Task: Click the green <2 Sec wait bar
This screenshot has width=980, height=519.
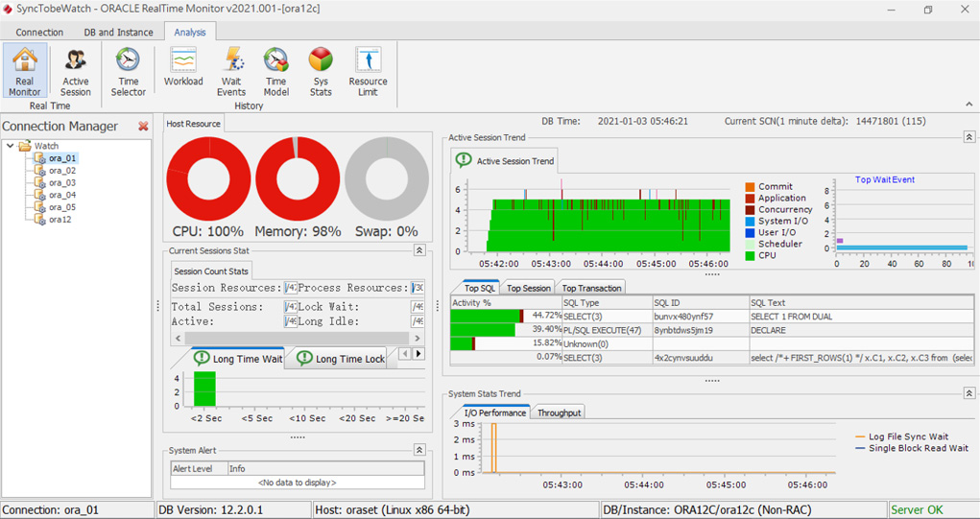Action: click(x=204, y=389)
